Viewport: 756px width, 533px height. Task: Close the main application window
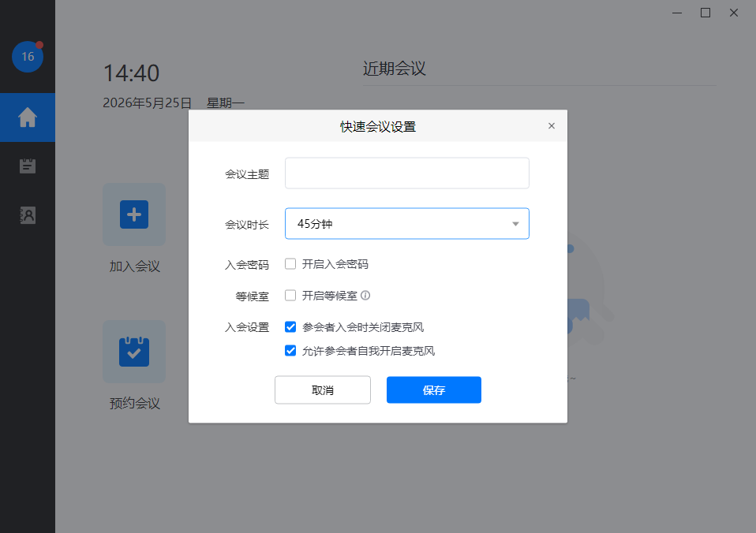734,13
